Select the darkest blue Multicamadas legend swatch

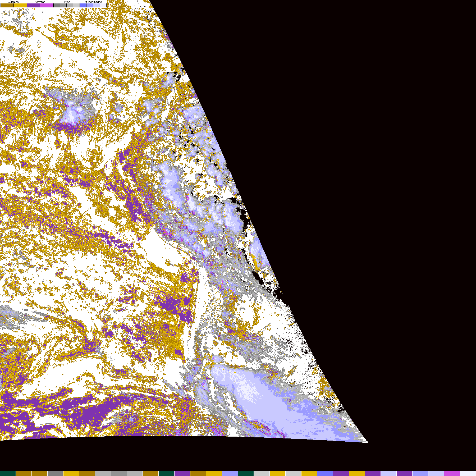click(83, 5)
